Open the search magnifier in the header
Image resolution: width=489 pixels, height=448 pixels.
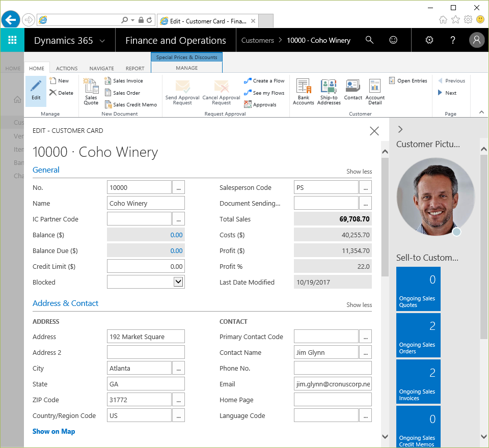point(369,40)
